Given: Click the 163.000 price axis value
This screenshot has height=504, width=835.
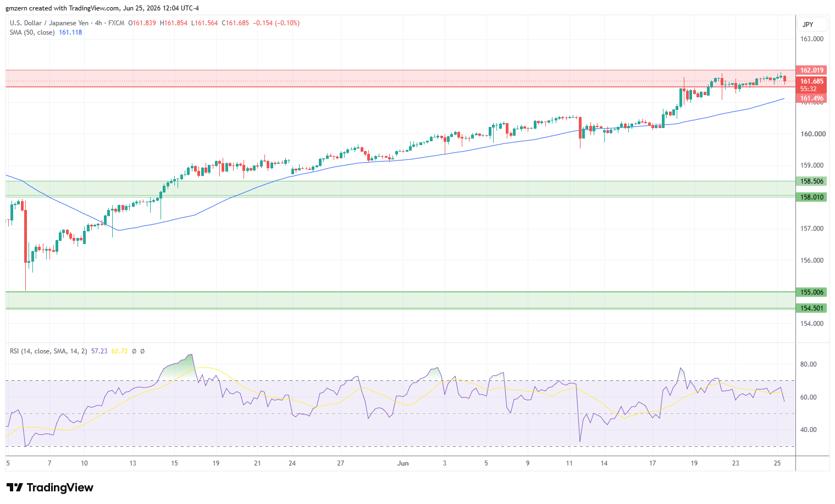Looking at the screenshot, I should pyautogui.click(x=812, y=39).
